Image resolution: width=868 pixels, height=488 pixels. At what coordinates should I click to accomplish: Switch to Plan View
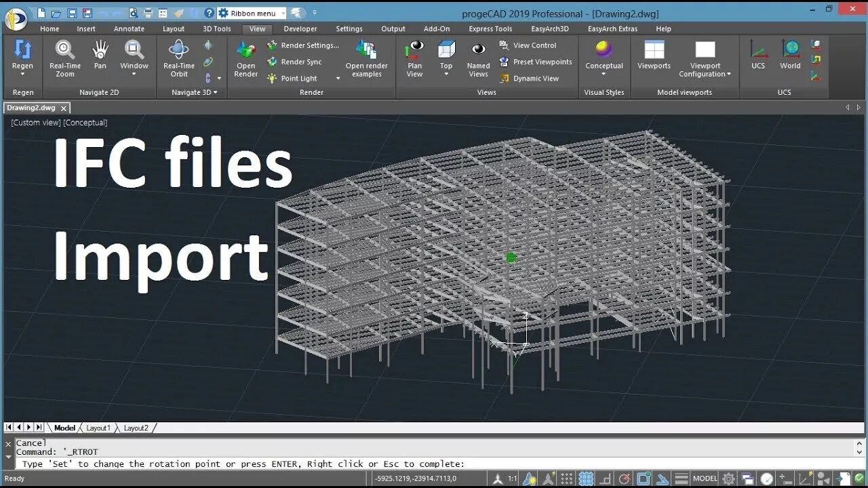click(414, 58)
